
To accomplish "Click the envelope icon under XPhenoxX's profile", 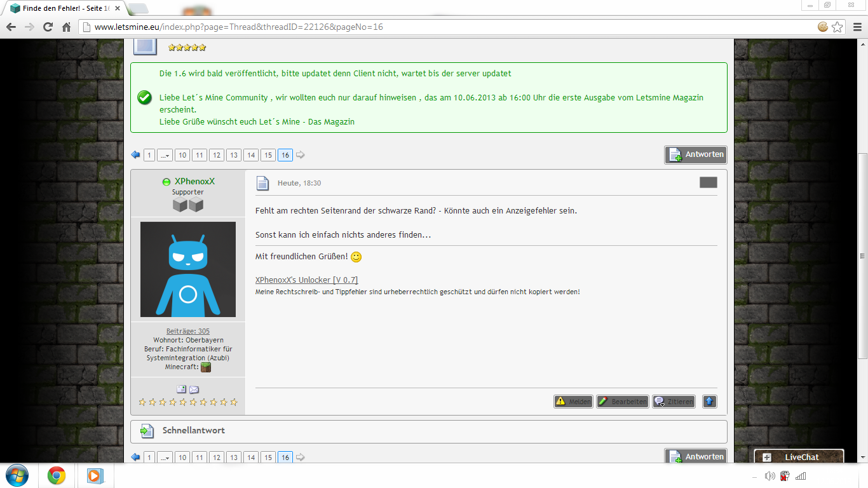I will click(194, 390).
